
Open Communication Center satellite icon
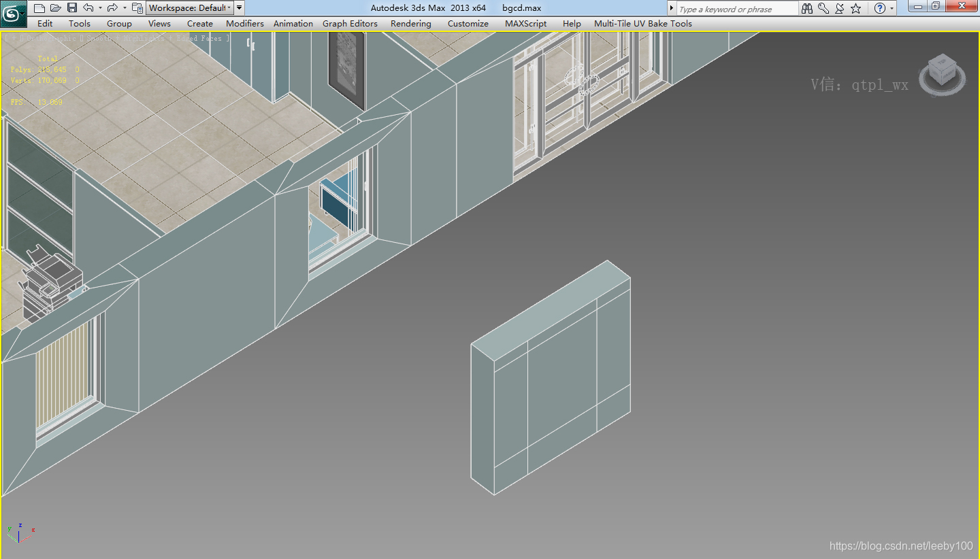coord(840,9)
